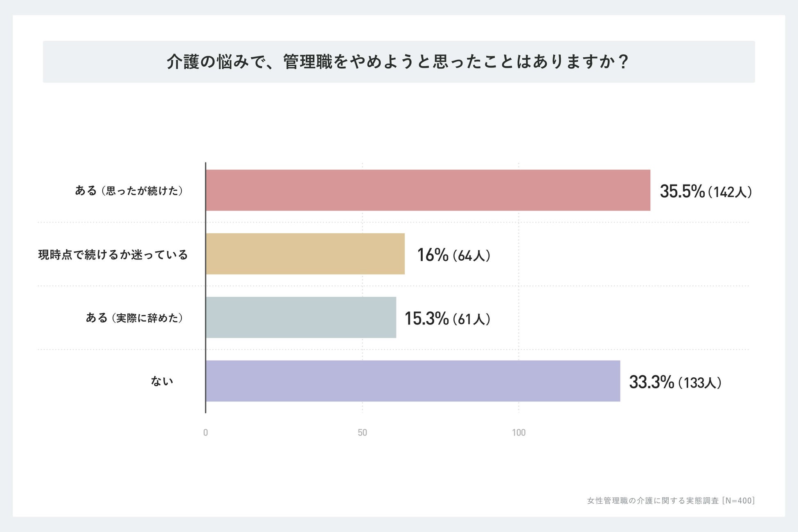Click the survey source footnote with N=400

point(671,500)
